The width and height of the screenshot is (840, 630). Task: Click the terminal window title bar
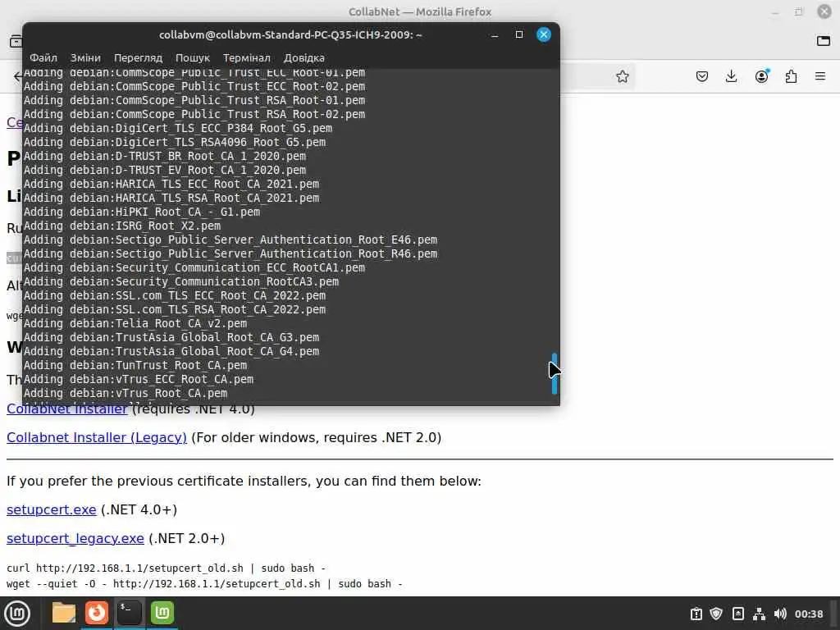pos(290,34)
